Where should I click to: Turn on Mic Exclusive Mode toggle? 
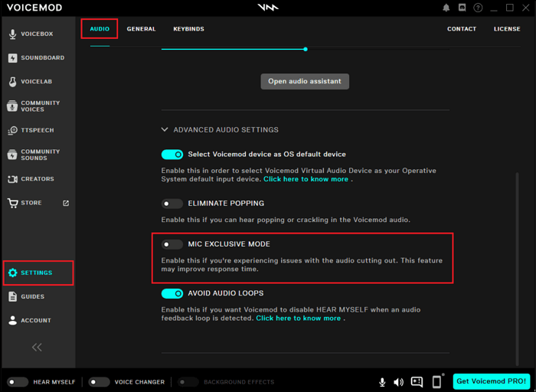click(172, 244)
